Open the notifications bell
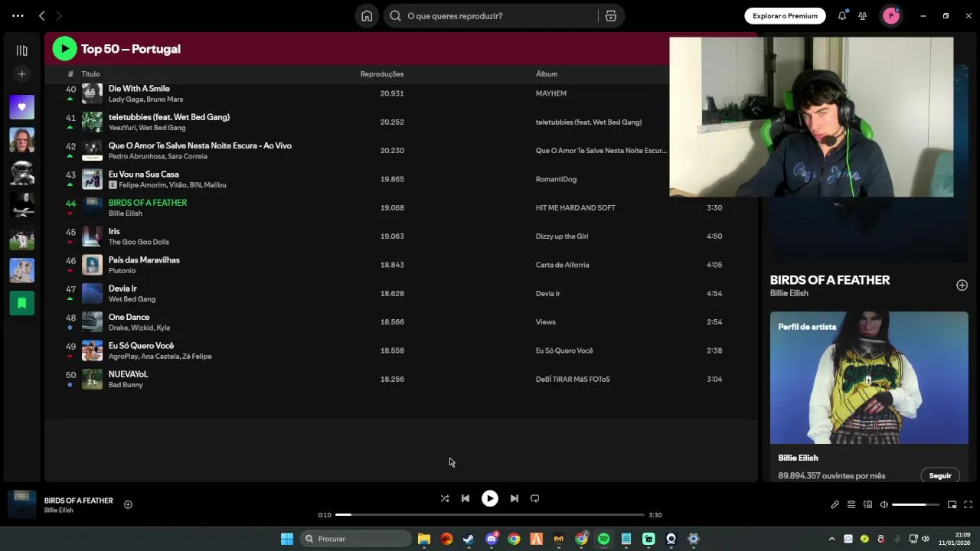Image resolution: width=980 pixels, height=551 pixels. pos(842,15)
